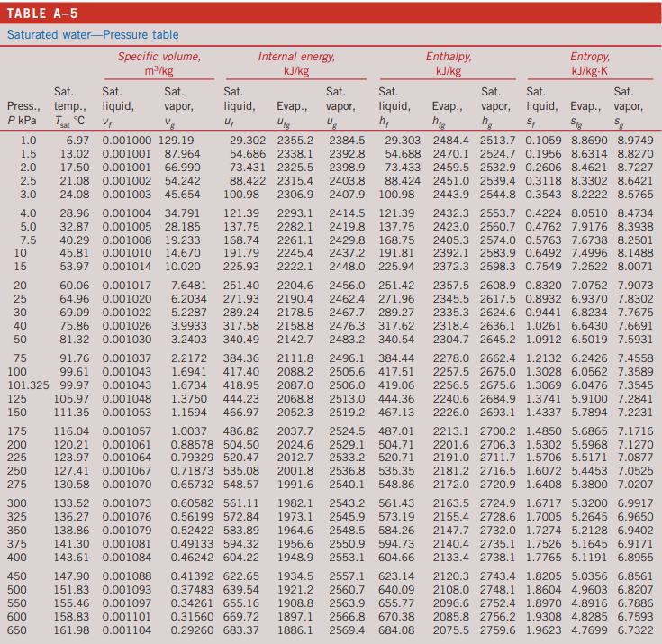Select vapor volume '14.670'

pos(182,253)
